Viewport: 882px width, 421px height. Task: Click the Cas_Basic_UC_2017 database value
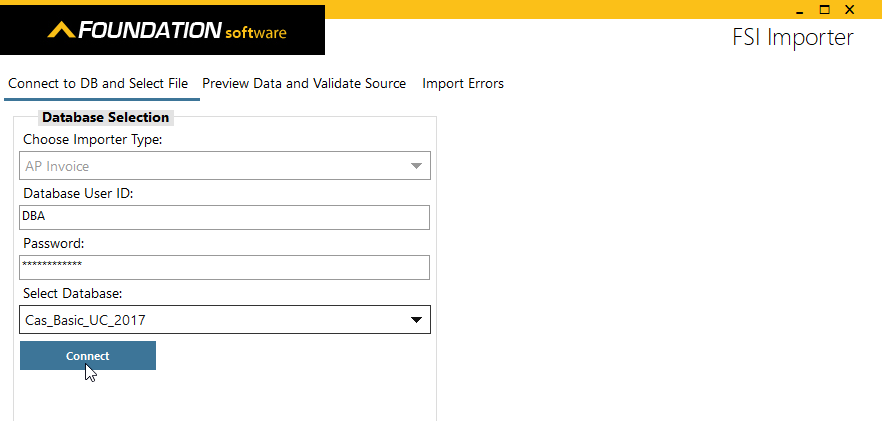[86, 320]
